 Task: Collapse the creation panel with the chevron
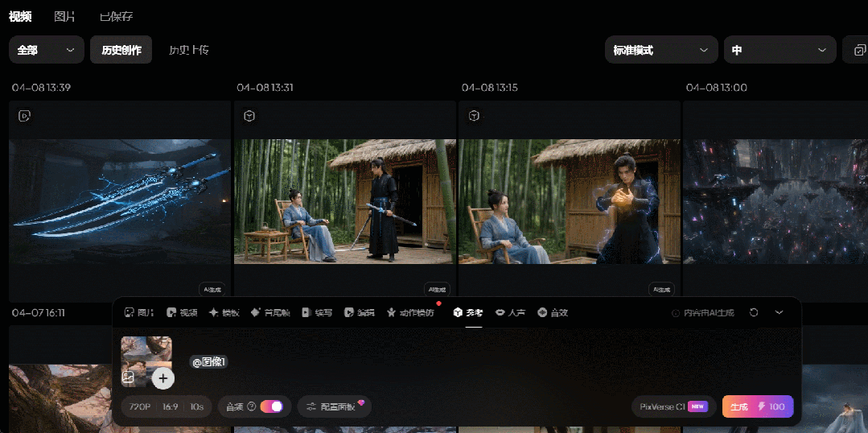click(x=779, y=313)
